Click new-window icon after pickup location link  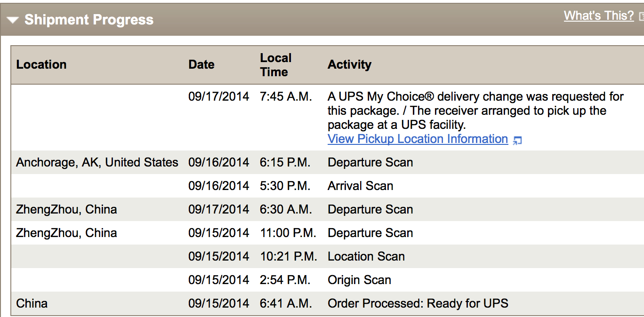(x=517, y=140)
